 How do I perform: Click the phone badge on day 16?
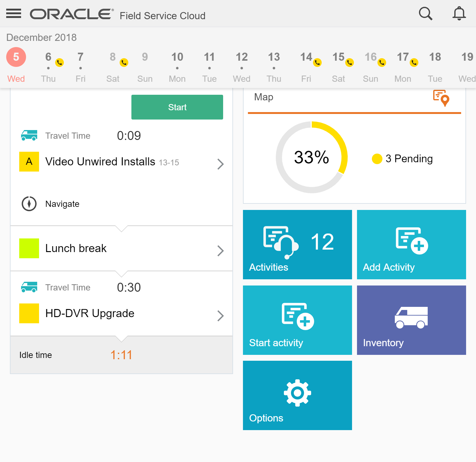(382, 63)
